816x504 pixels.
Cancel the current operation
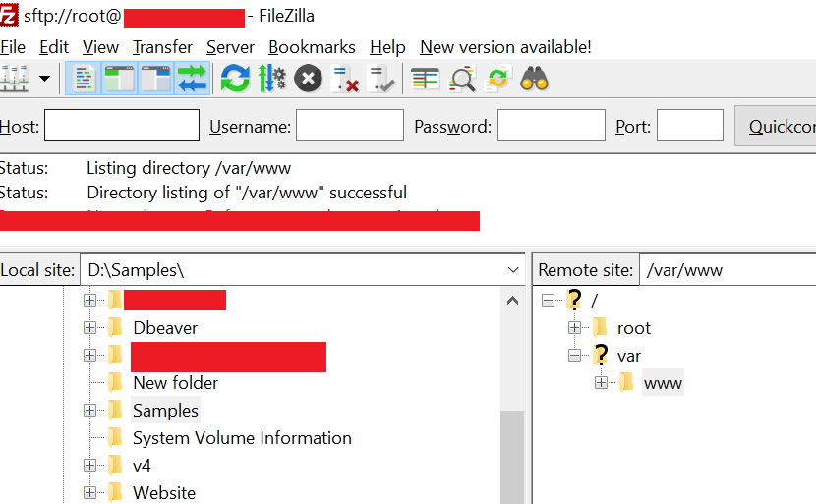tap(308, 78)
